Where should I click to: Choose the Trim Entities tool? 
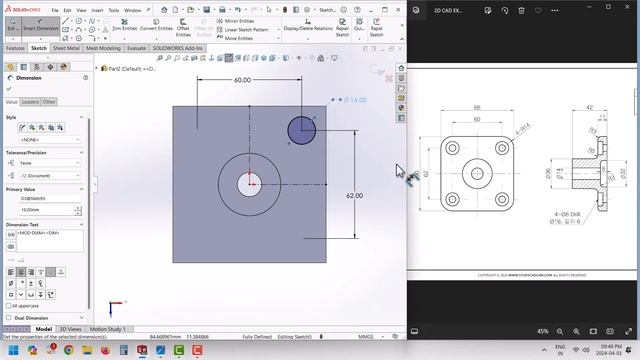coord(124,25)
